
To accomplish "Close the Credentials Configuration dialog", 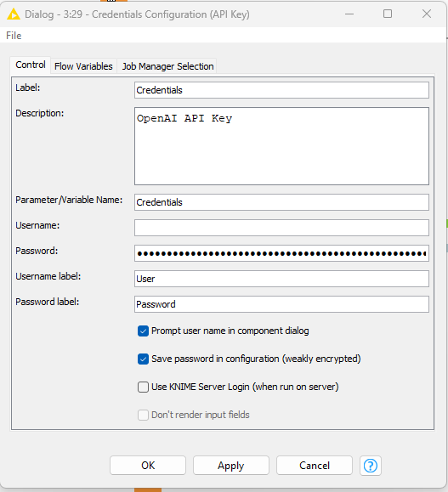I will tap(427, 14).
